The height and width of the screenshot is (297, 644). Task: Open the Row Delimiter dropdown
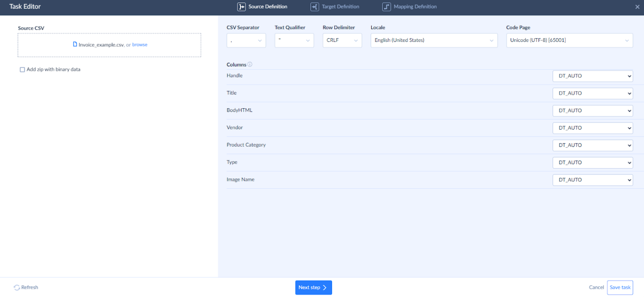(x=342, y=40)
